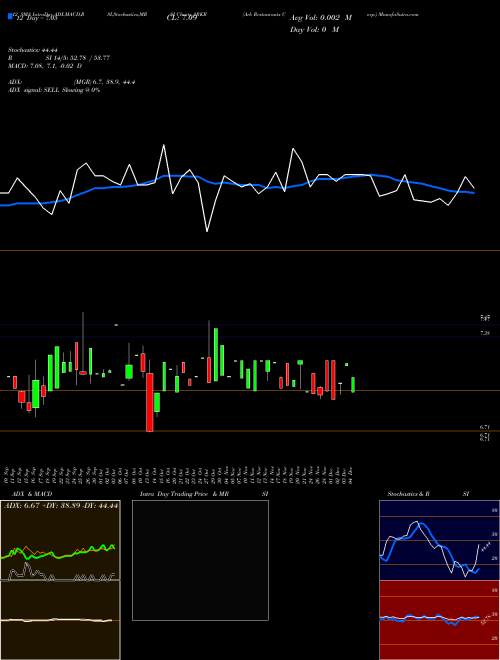Click the 7.38 price axis label

pos(485,333)
